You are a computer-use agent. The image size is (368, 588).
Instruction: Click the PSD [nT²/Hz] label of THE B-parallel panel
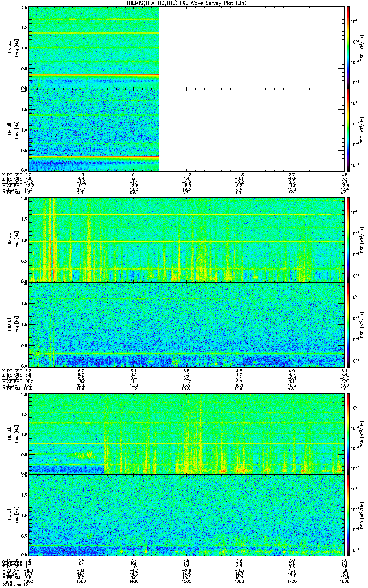click(x=362, y=515)
